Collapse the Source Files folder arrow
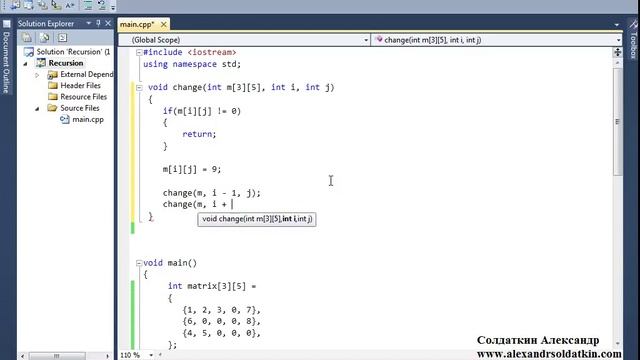640x360 pixels. (37, 109)
